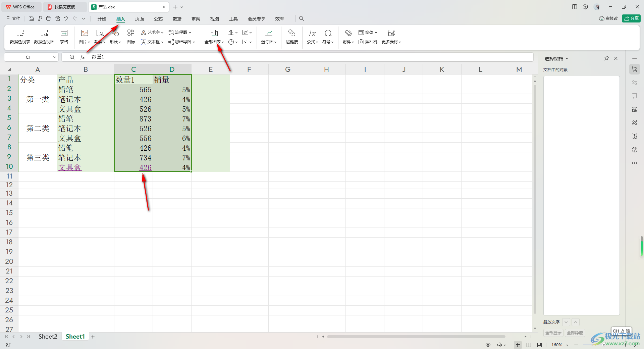Image resolution: width=644 pixels, height=349 pixels.
Task: Insert a PivotTable (数据透视表)
Action: (x=20, y=37)
